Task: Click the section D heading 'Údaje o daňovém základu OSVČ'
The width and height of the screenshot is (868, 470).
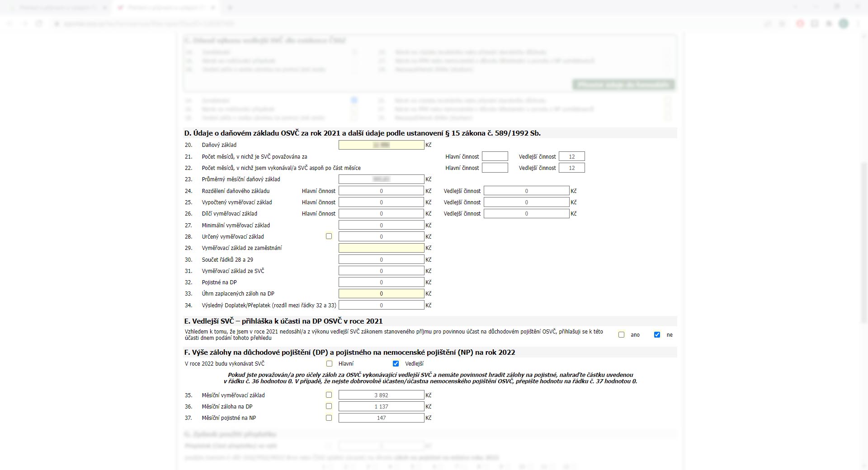Action: (362, 133)
